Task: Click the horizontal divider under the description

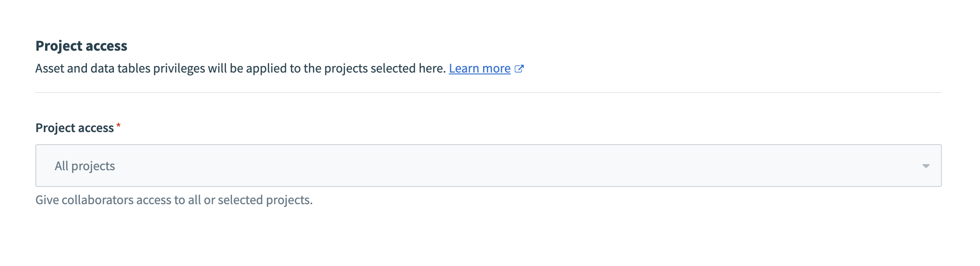Action: click(488, 93)
